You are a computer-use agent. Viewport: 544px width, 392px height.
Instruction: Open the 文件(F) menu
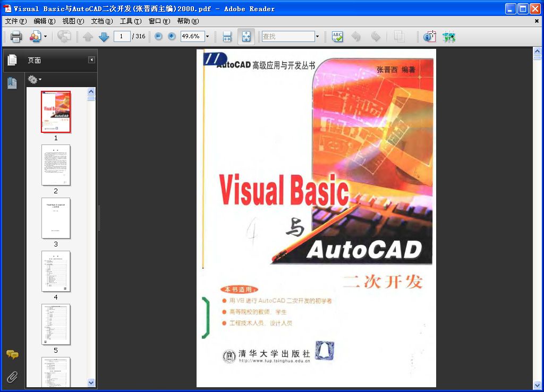(16, 21)
